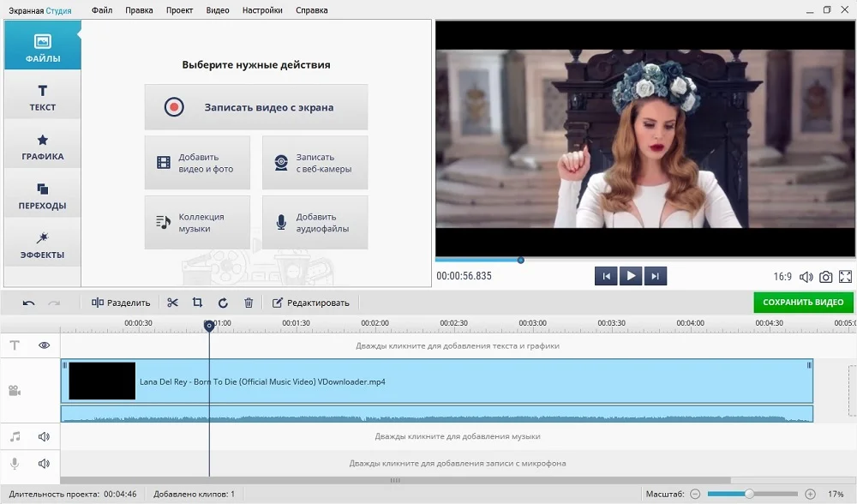Switch to the Эффекты tab

(x=42, y=245)
